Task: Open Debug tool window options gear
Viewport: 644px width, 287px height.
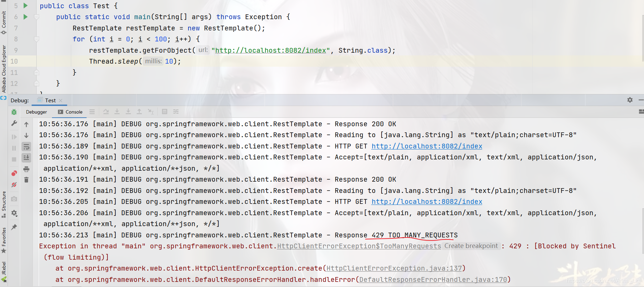Action: coord(630,100)
